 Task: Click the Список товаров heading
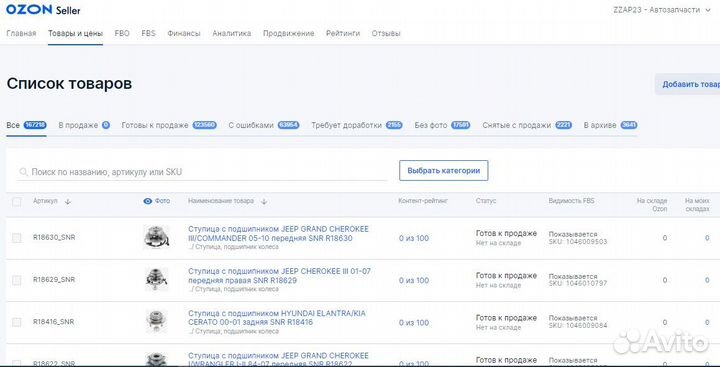tap(69, 84)
